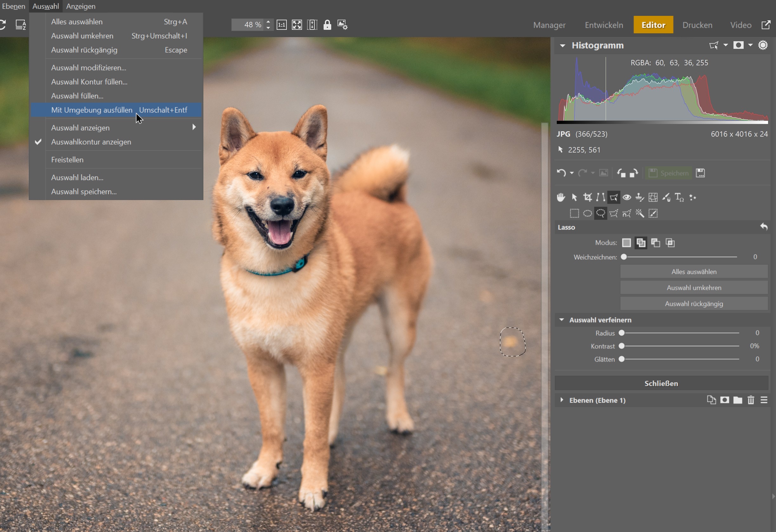This screenshot has height=532, width=776.
Task: Click the zoom 1:1 icon
Action: 281,25
